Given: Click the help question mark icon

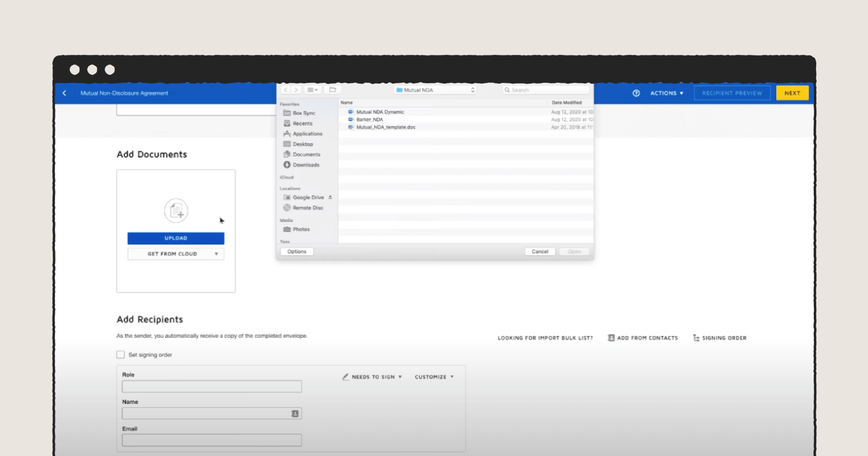Looking at the screenshot, I should pyautogui.click(x=636, y=93).
